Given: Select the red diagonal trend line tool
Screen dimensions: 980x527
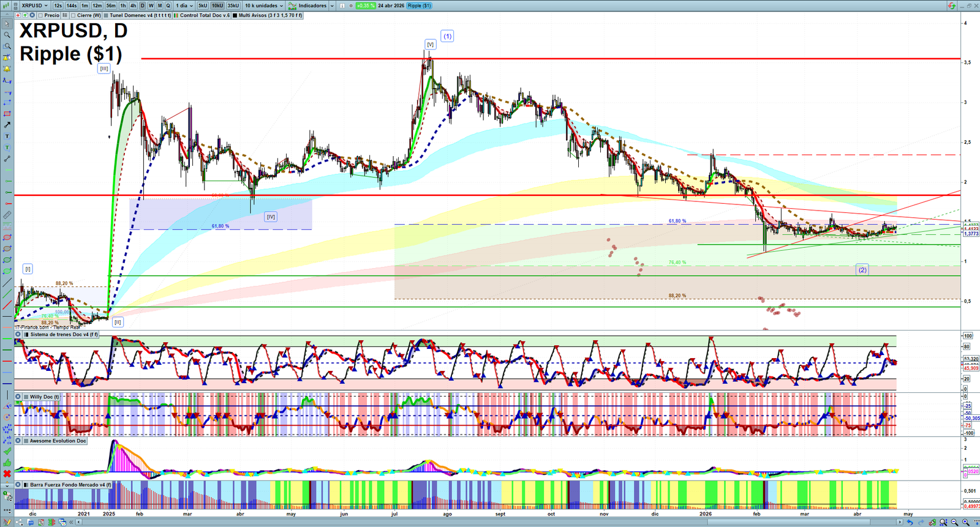Looking at the screenshot, I should [7, 305].
